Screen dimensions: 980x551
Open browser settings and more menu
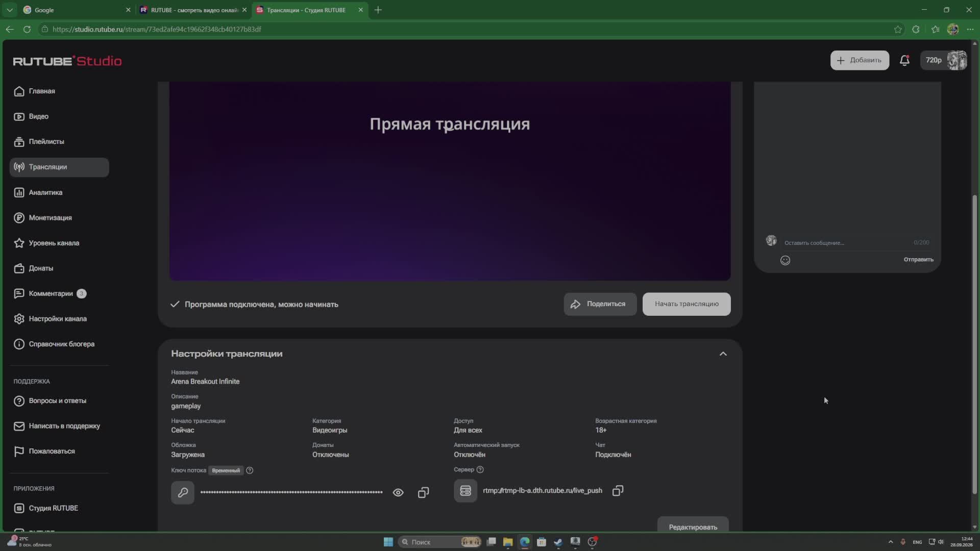970,29
